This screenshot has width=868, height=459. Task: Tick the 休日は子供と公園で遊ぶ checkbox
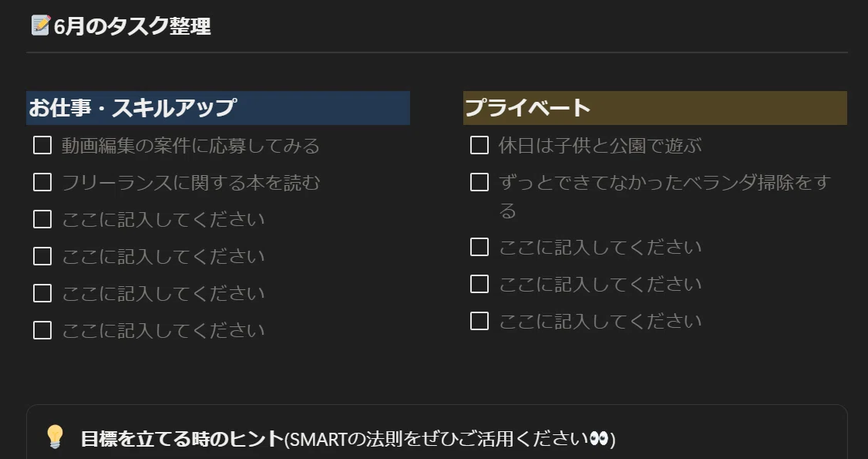pyautogui.click(x=479, y=146)
